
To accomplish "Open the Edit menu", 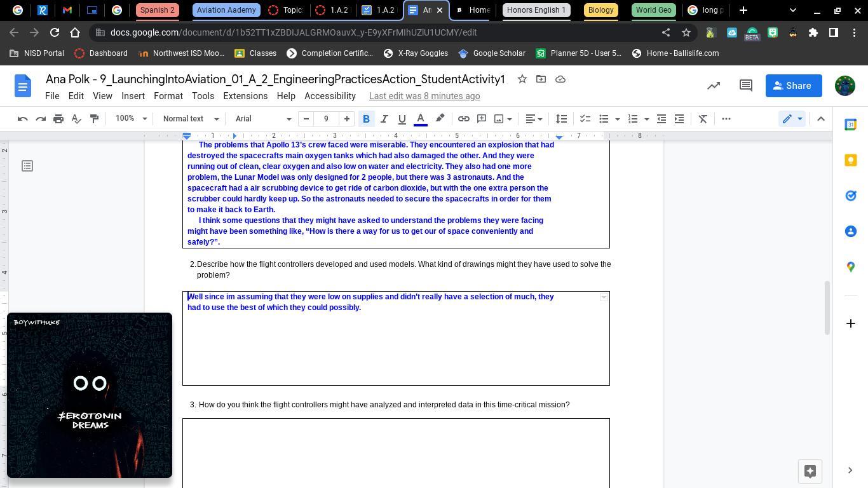I will tap(76, 96).
